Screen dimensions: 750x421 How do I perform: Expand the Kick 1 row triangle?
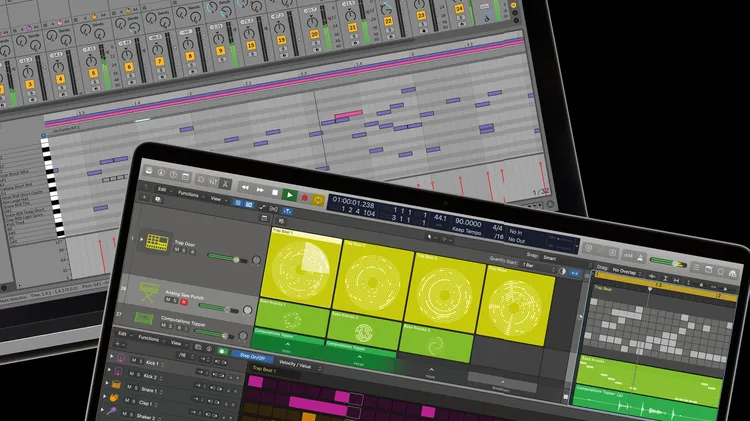(112, 356)
